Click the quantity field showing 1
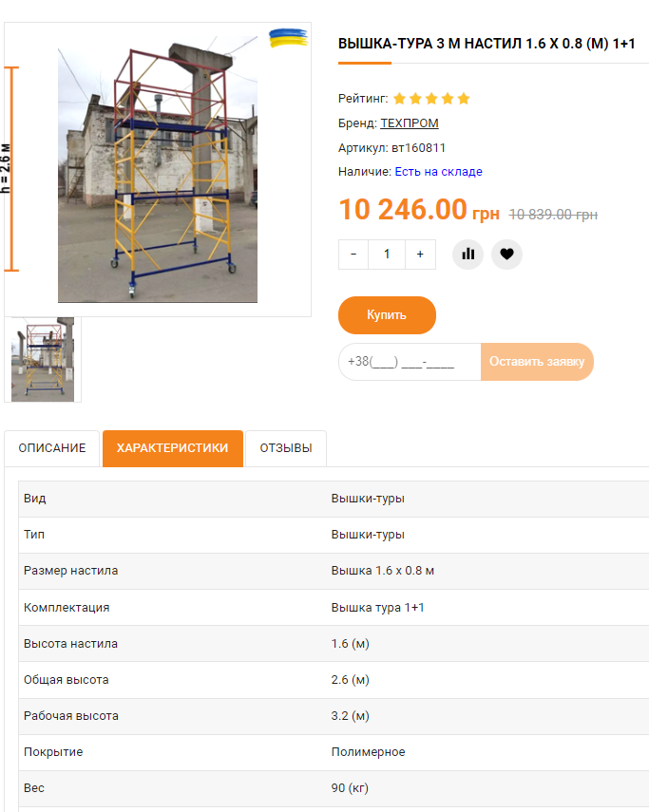The image size is (649, 812). (387, 255)
